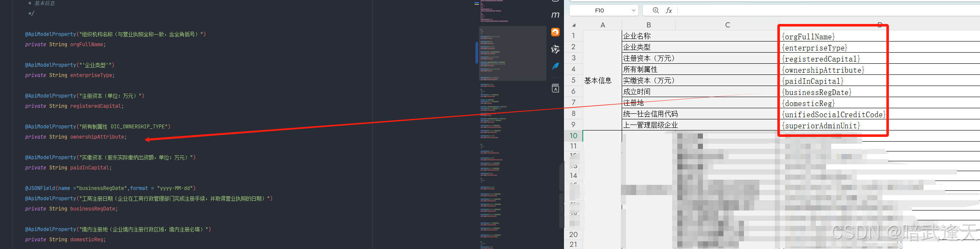Select cell with {ownershipAttribute} placeholder
The image size is (980, 249).
(x=880, y=70)
